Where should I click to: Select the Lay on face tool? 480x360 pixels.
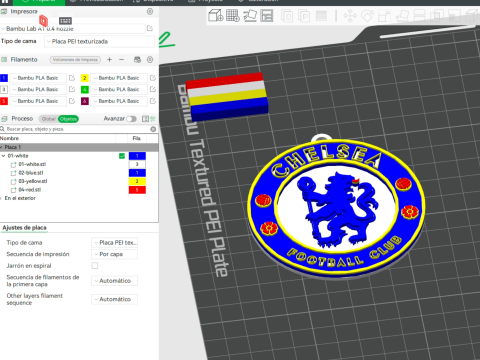point(402,16)
